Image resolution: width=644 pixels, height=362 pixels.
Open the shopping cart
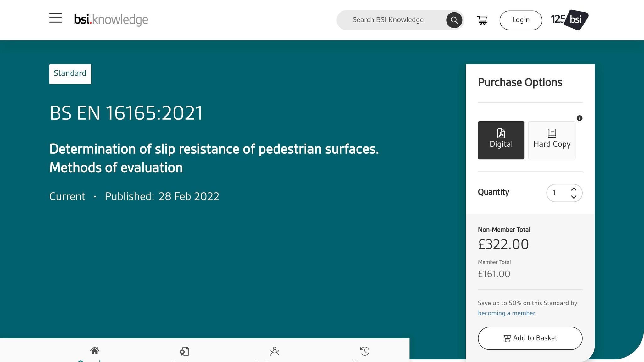[482, 20]
